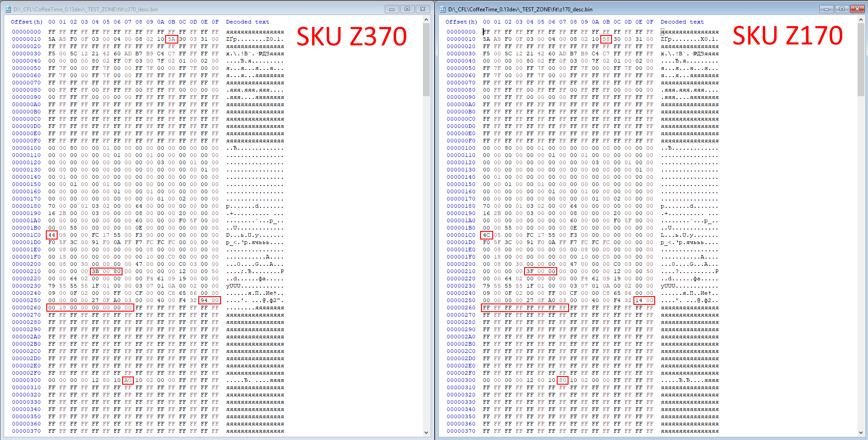868x440 pixels.
Task: Click column header "07" in z170_desc.bin window
Action: (563, 22)
